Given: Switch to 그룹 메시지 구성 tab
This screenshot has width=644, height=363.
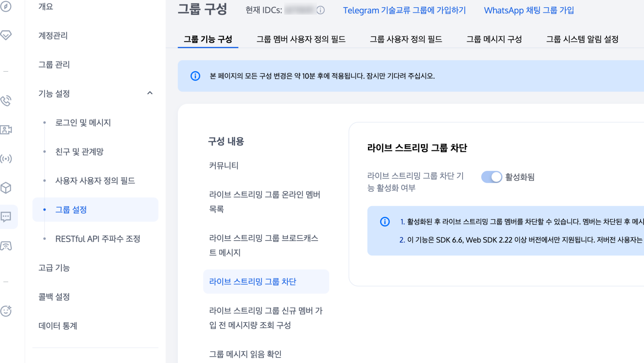Looking at the screenshot, I should [494, 39].
